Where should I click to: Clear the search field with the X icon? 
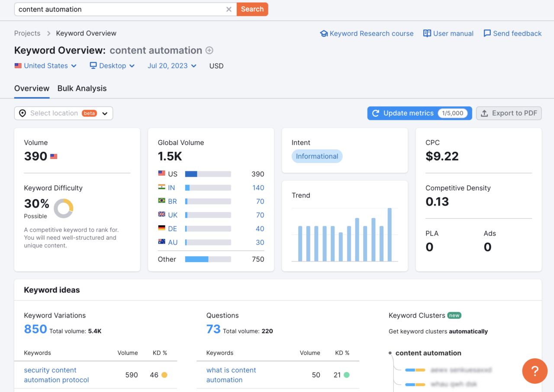(x=229, y=9)
